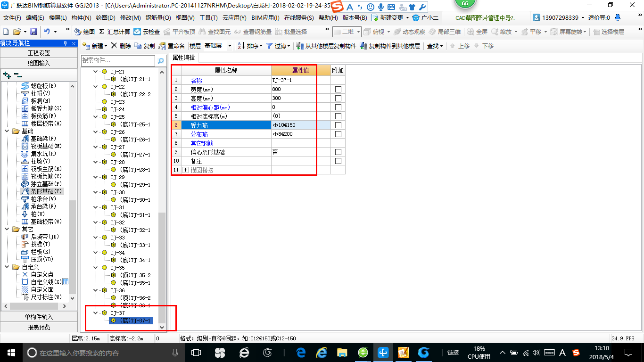Click the Undo arrow icon
This screenshot has width=644, height=362.
(47, 32)
